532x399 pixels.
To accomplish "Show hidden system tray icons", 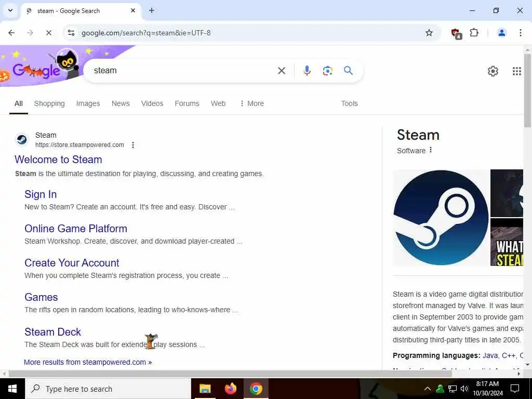I will [x=428, y=389].
